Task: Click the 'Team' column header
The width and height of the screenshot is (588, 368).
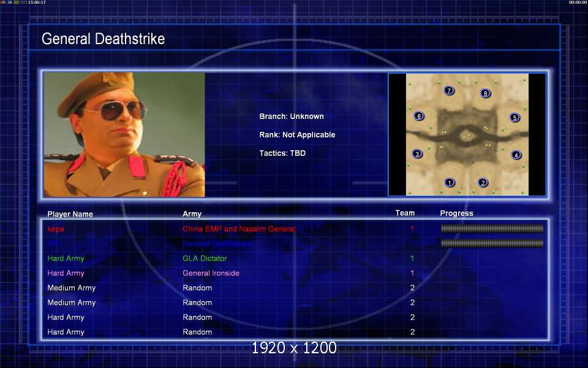Action: click(405, 213)
